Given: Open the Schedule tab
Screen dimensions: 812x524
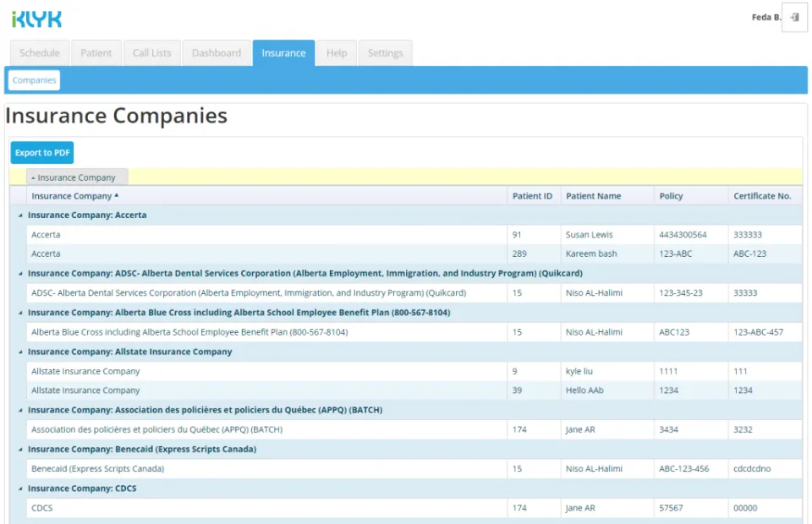Looking at the screenshot, I should tap(40, 52).
